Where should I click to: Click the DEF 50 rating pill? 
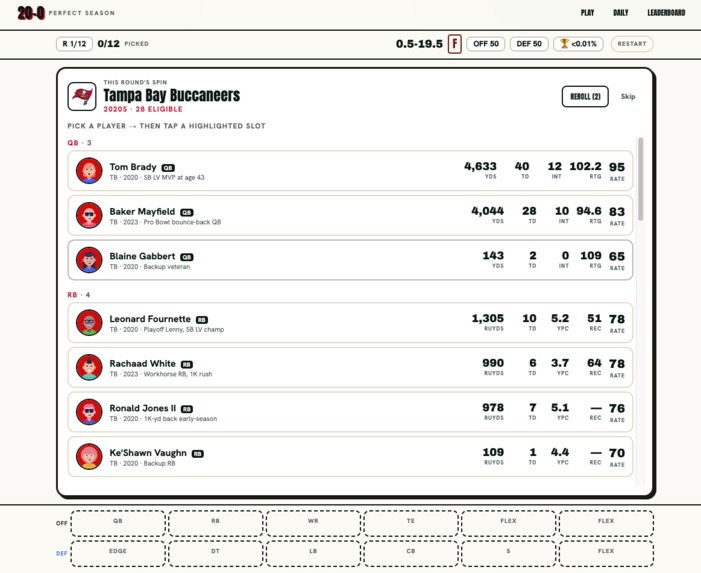(529, 44)
